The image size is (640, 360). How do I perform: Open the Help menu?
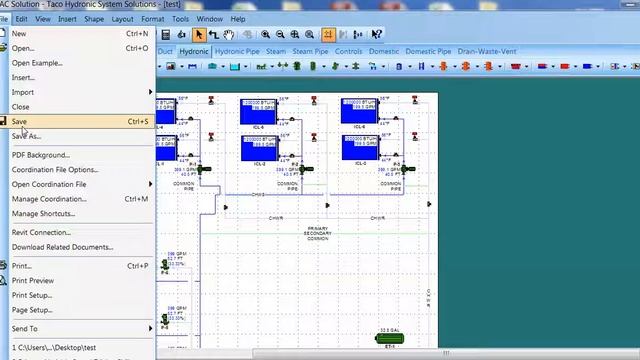tap(238, 19)
